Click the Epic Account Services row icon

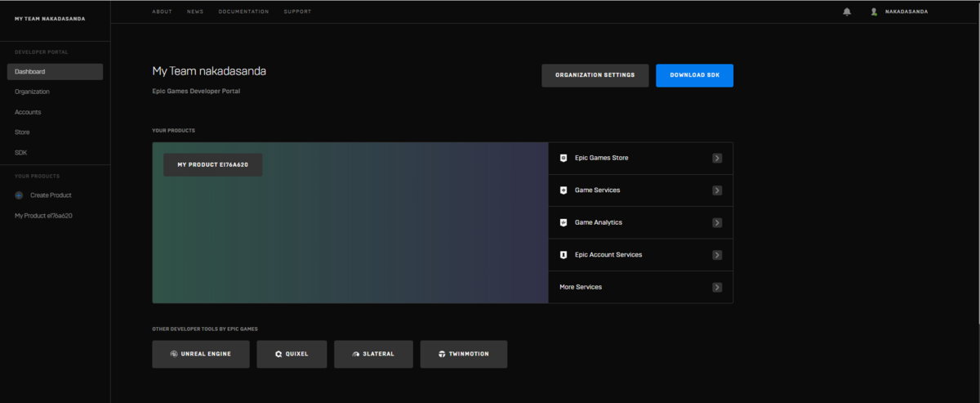pos(563,255)
